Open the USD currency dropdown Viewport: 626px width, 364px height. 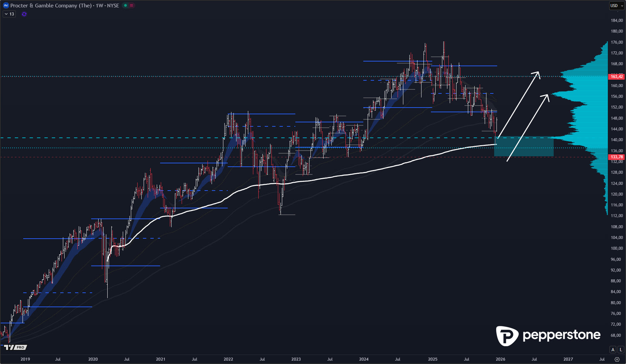[x=617, y=5]
